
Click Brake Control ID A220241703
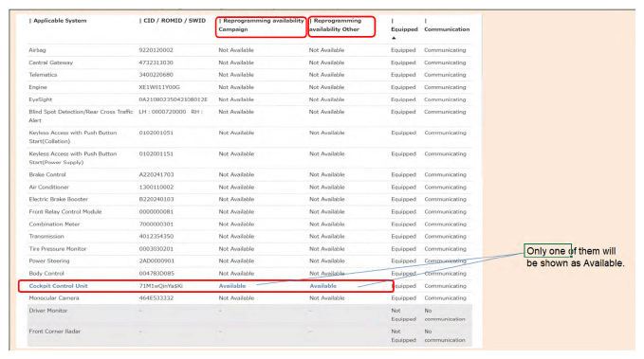(156, 175)
